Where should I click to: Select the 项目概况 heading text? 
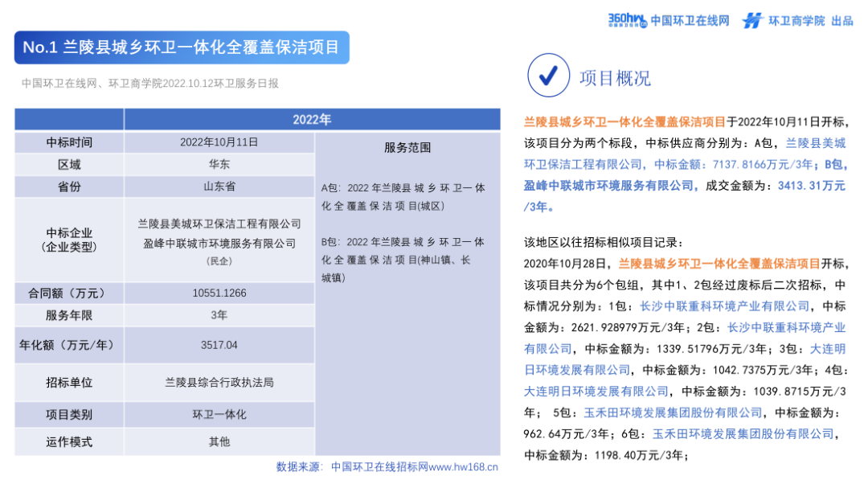tap(615, 78)
